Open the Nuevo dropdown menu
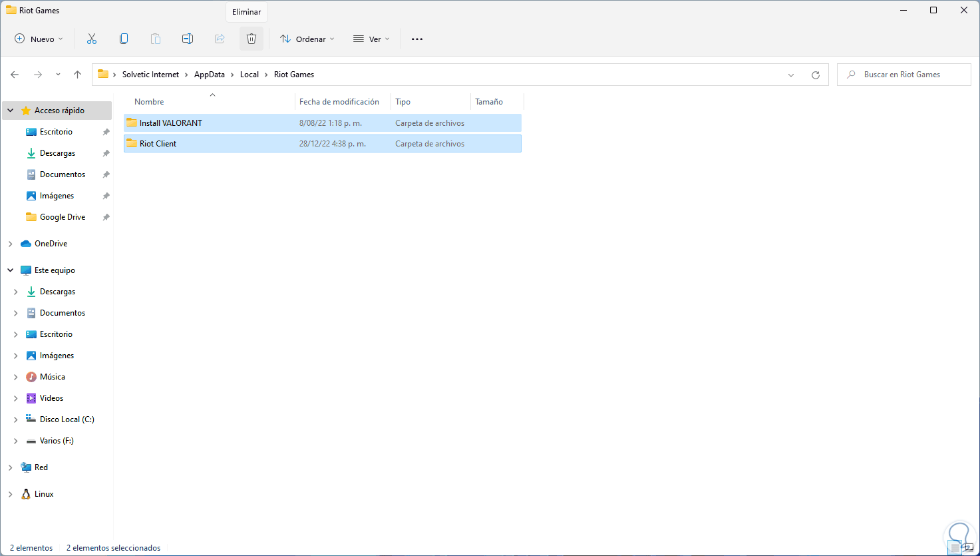 coord(39,39)
